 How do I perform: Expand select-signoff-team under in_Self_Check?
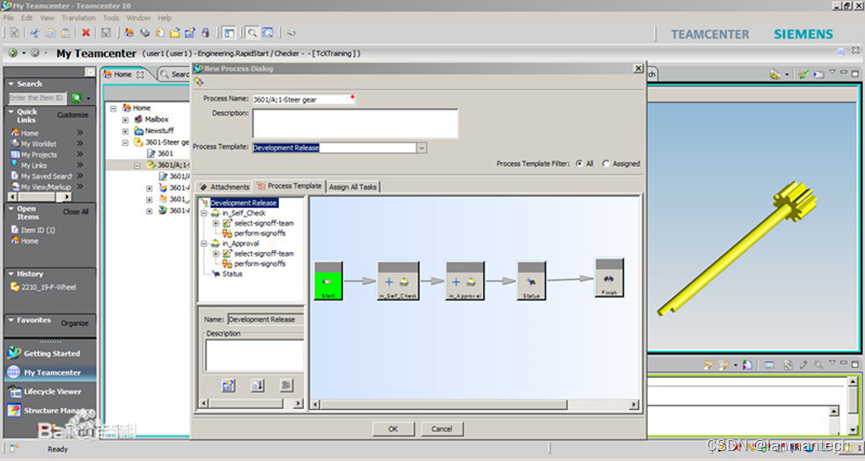tap(216, 223)
